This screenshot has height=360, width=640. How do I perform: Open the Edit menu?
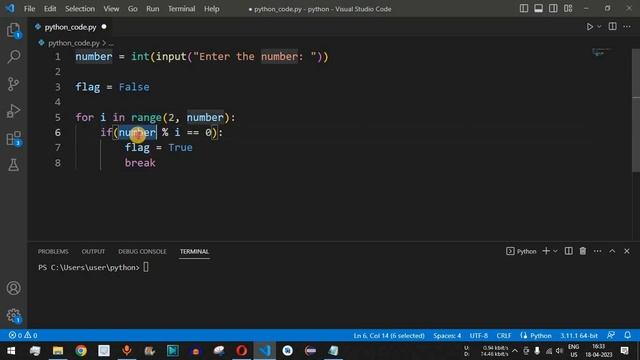[x=50, y=9]
